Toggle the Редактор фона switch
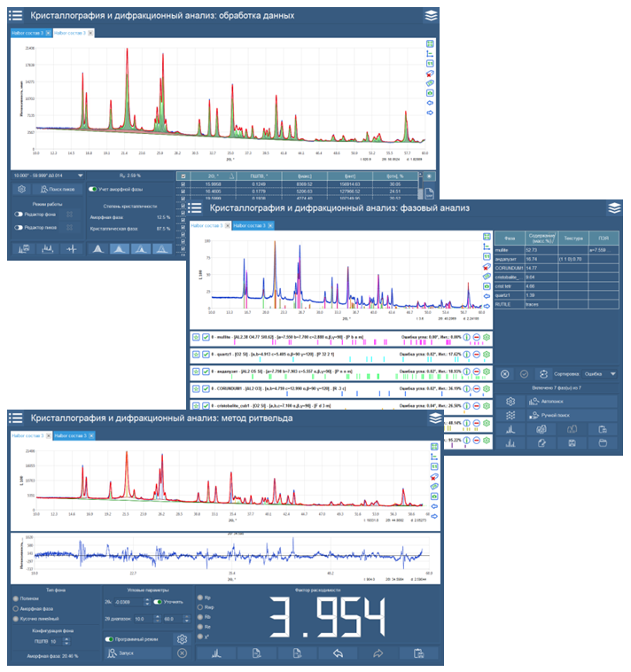631x672 pixels. (x=19, y=214)
